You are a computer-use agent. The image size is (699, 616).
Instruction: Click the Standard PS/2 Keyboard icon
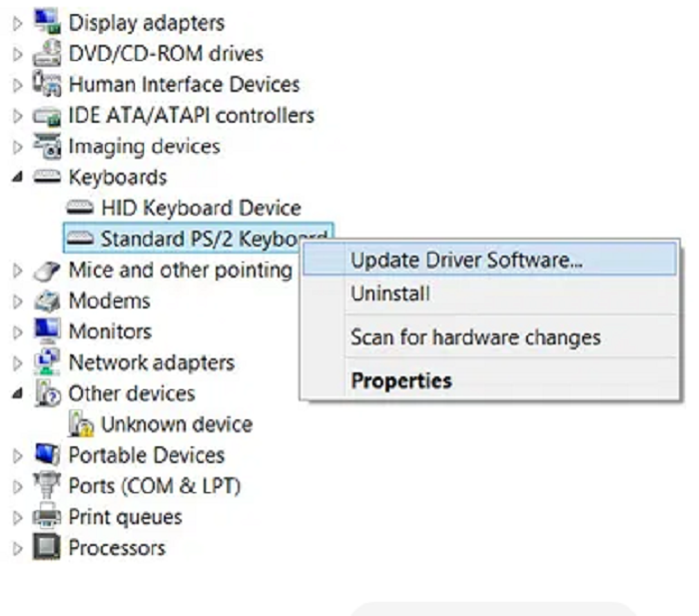click(80, 239)
